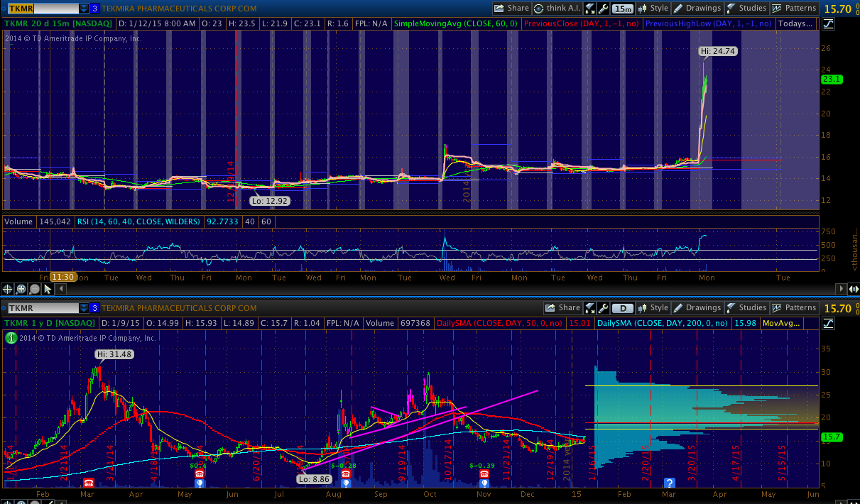Open the upper TKMR symbol dropdown arrow
The height and width of the screenshot is (504, 860).
pos(84,9)
